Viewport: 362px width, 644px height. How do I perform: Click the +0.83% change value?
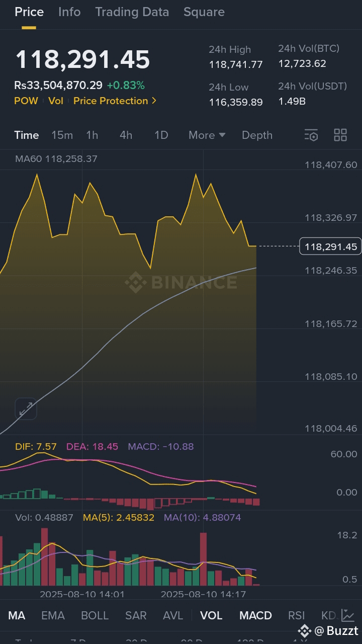pos(126,86)
